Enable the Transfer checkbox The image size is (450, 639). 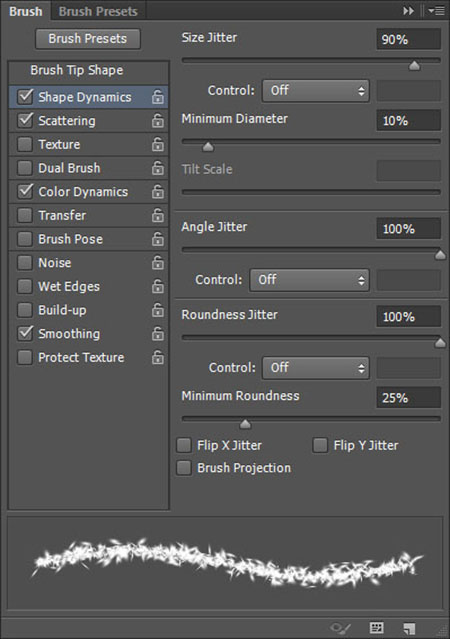tap(25, 215)
